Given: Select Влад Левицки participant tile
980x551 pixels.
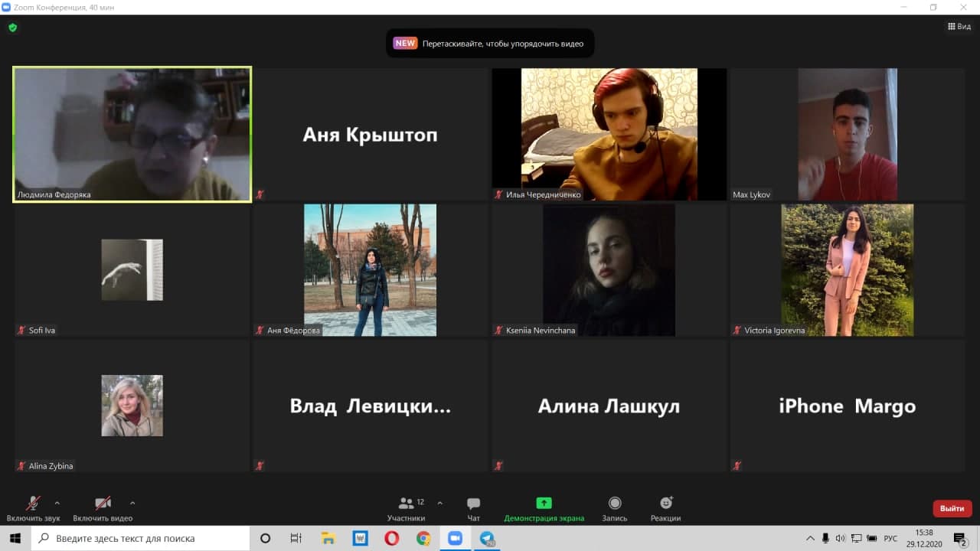Looking at the screenshot, I should point(371,406).
